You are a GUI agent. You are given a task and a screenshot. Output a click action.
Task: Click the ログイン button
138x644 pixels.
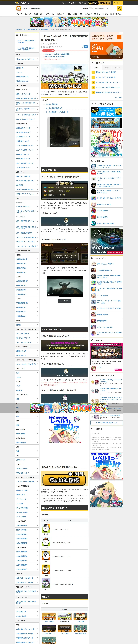(117, 3)
